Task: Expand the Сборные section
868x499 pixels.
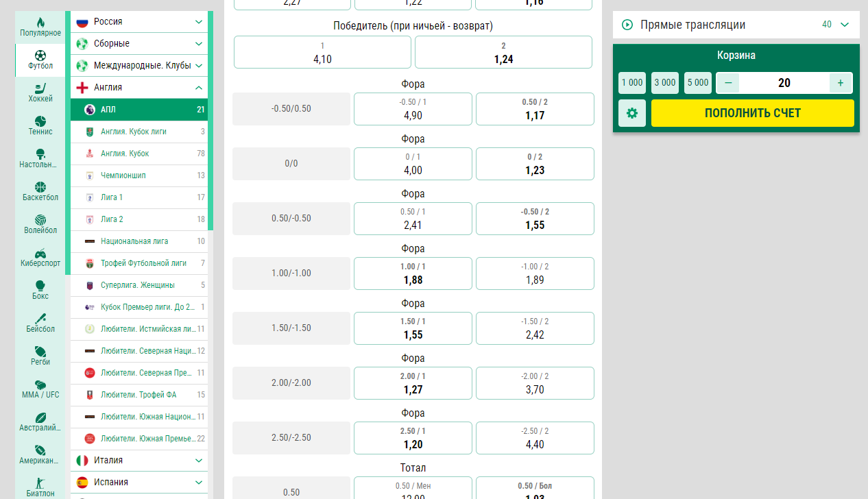Action: [139, 44]
